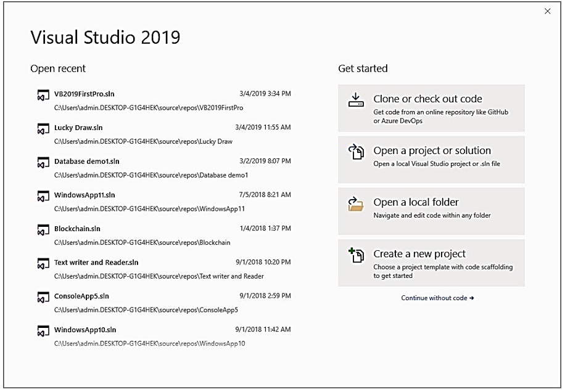The width and height of the screenshot is (565, 392).
Task: Click the path ending in repos\Database demo1
Action: [x=151, y=175]
